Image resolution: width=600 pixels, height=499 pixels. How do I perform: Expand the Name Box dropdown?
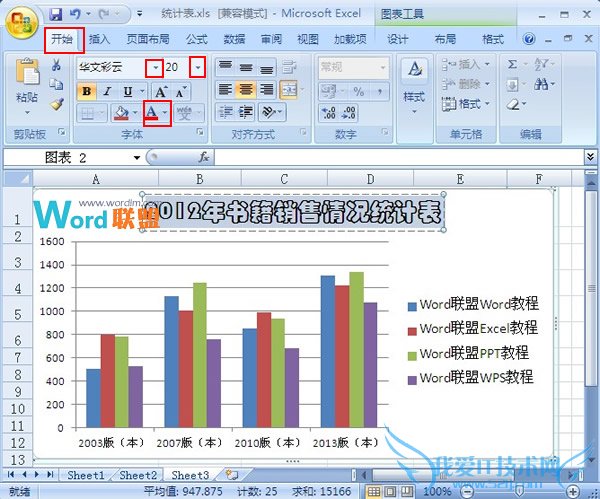[x=137, y=158]
